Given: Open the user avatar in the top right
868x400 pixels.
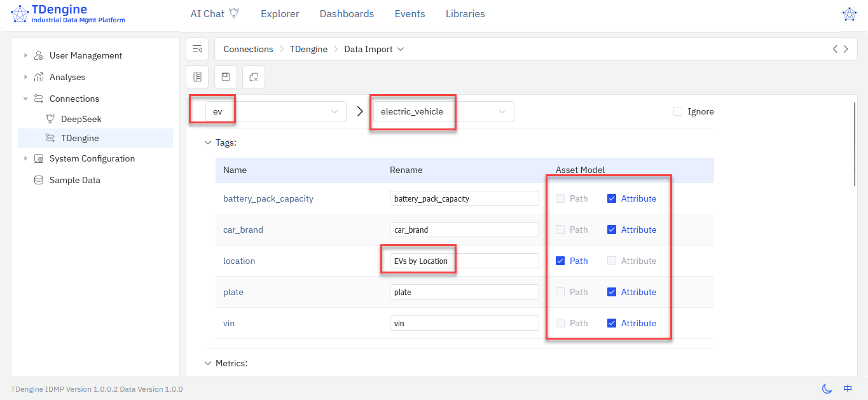Looking at the screenshot, I should [x=849, y=14].
